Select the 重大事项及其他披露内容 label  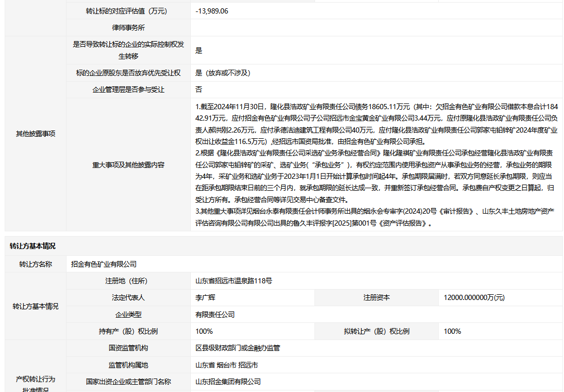tap(128, 165)
